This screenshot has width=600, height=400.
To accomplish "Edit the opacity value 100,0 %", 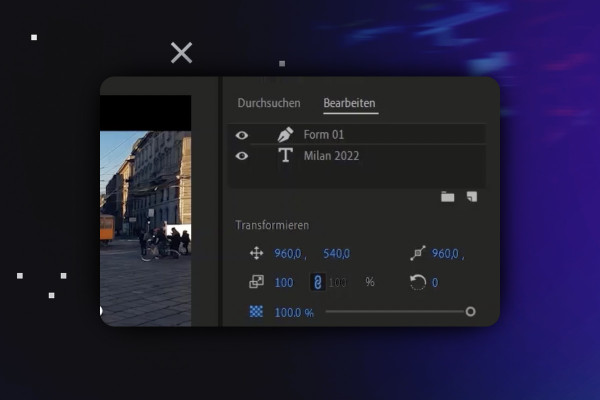I will 294,313.
